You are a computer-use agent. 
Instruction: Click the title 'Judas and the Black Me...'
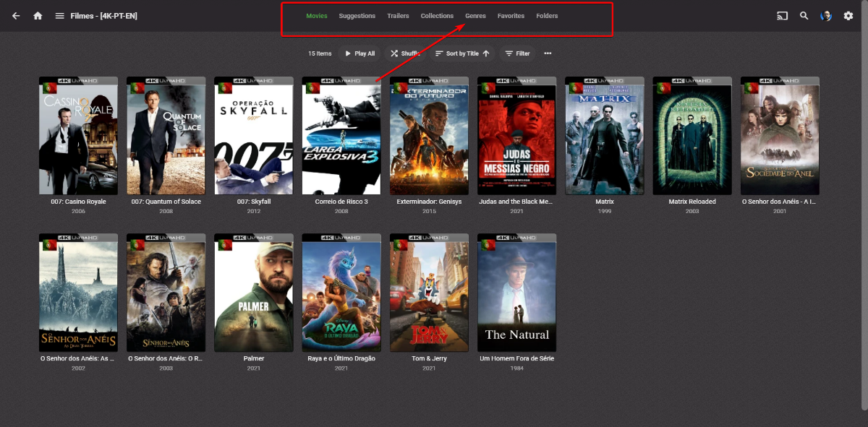click(517, 202)
